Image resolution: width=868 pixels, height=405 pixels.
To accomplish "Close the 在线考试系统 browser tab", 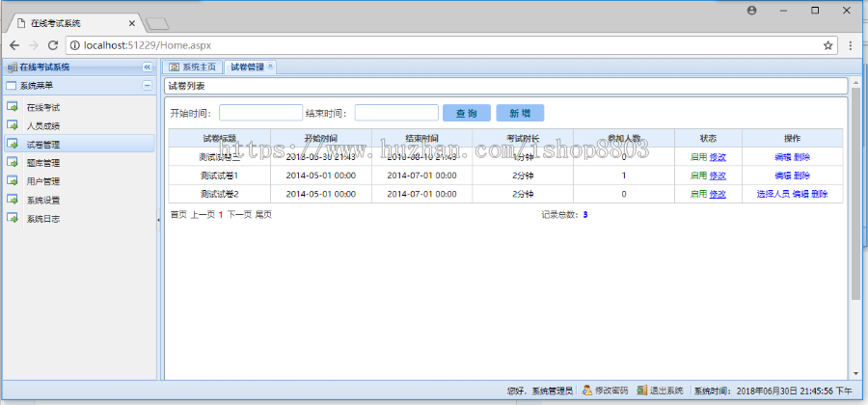I will pyautogui.click(x=132, y=24).
